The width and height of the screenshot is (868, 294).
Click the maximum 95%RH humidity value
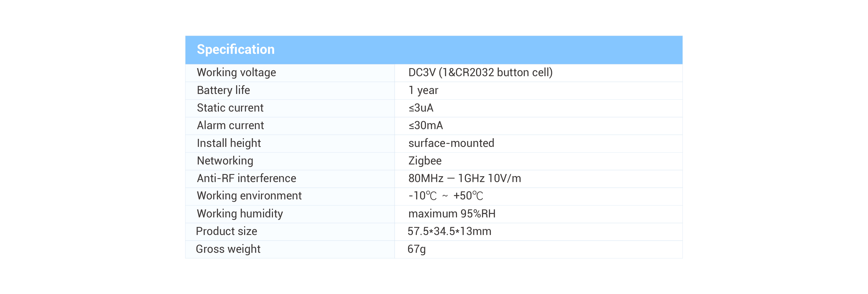452,214
